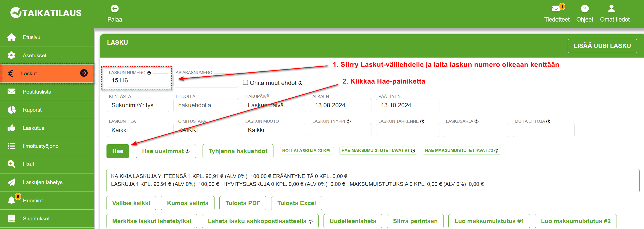This screenshot has width=644, height=229.
Task: Click the help icon beside Ohita muut ehdot
Action: coord(300,83)
